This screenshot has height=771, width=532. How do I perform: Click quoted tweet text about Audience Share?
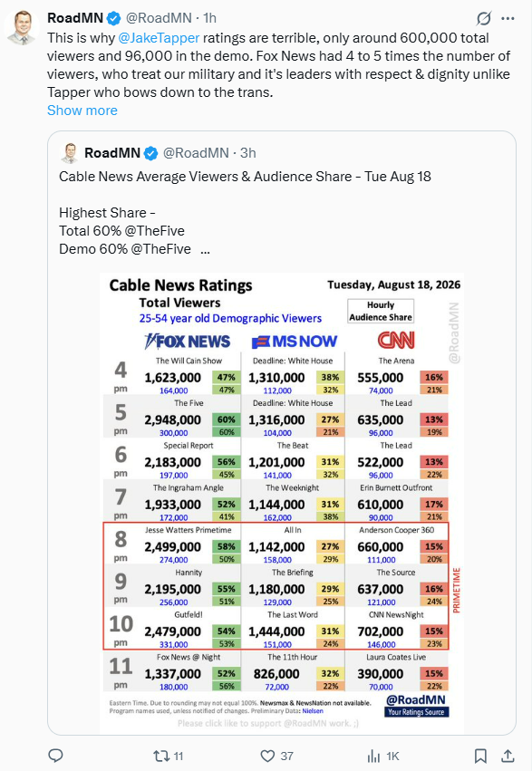click(245, 177)
